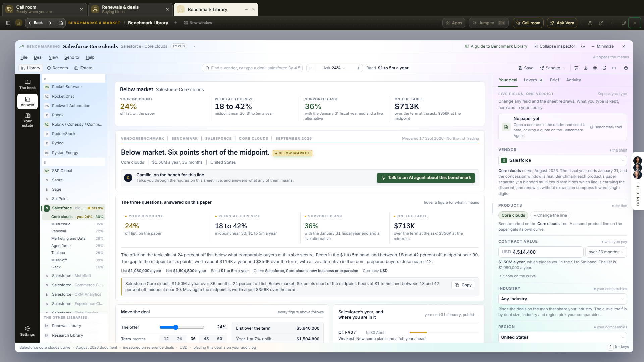Open The book sidebar section
644x362 pixels.
point(28,84)
